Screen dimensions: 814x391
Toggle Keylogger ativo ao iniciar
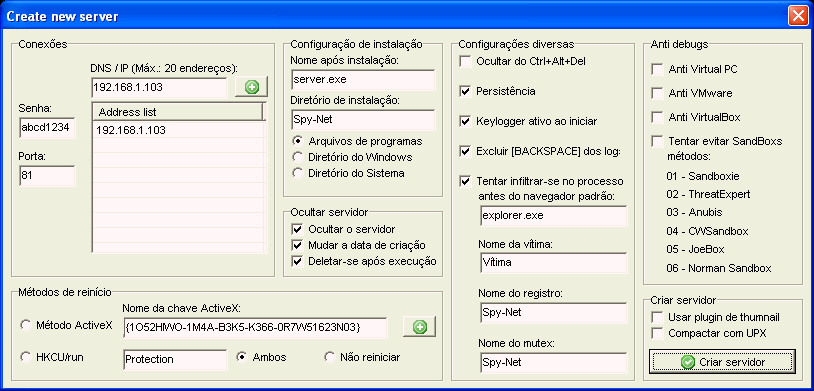(465, 122)
